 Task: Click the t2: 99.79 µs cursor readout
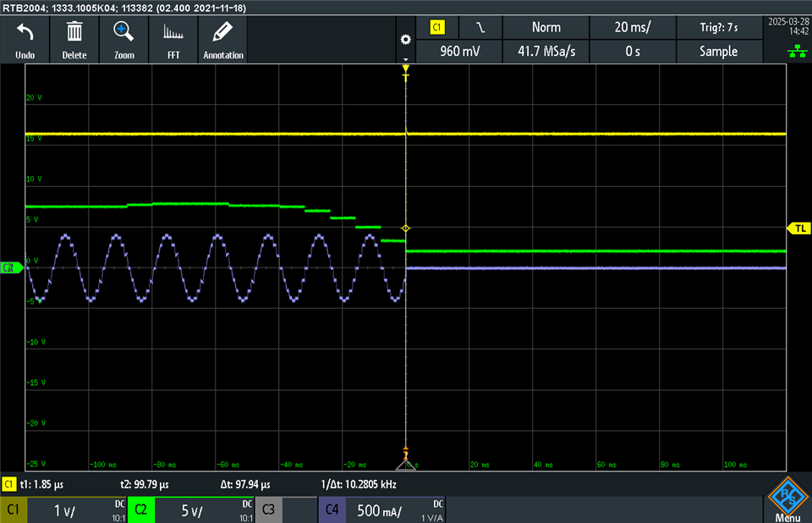[x=145, y=485]
